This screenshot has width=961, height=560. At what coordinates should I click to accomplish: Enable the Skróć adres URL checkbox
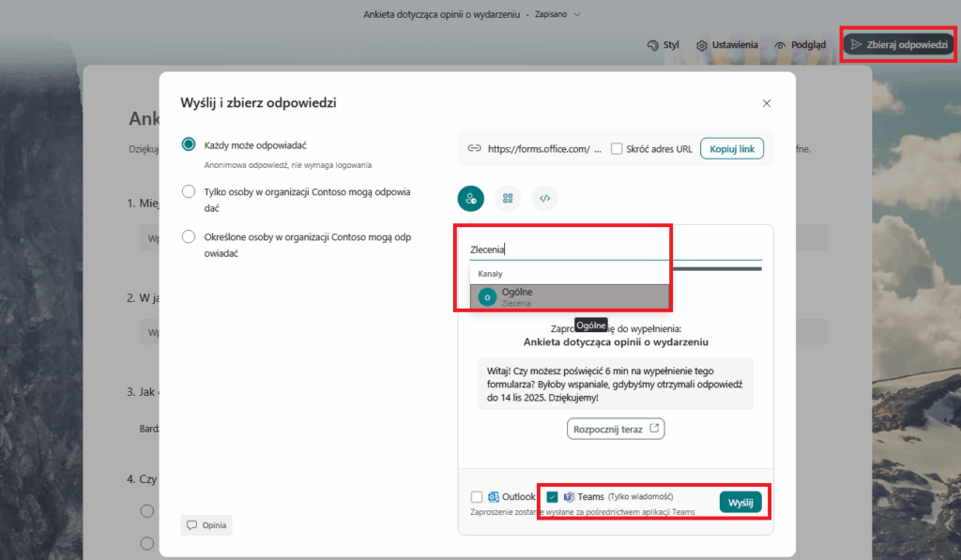coord(617,148)
